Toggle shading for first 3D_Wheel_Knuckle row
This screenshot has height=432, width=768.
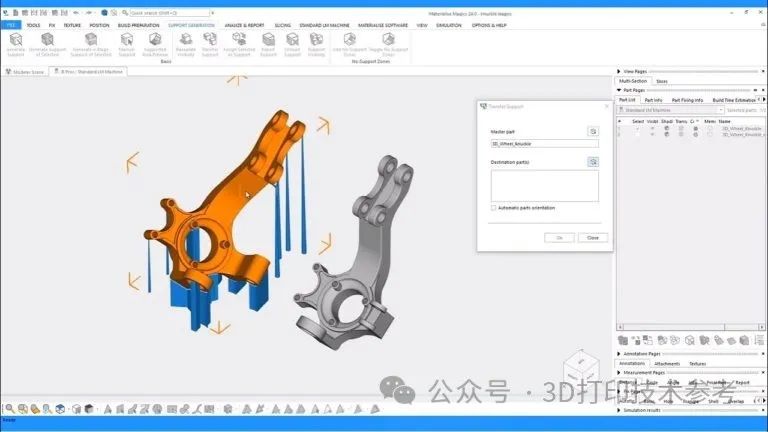pos(667,128)
